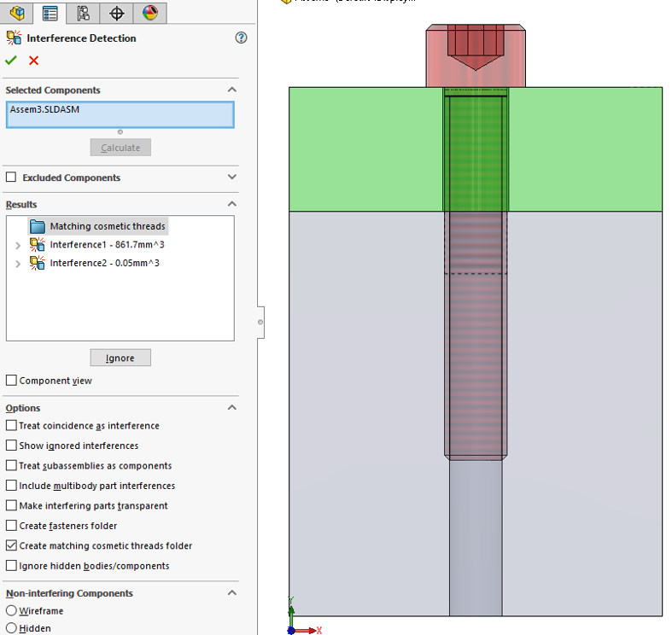The width and height of the screenshot is (672, 635).
Task: Check Treat coincidence as interference
Action: click(x=12, y=426)
